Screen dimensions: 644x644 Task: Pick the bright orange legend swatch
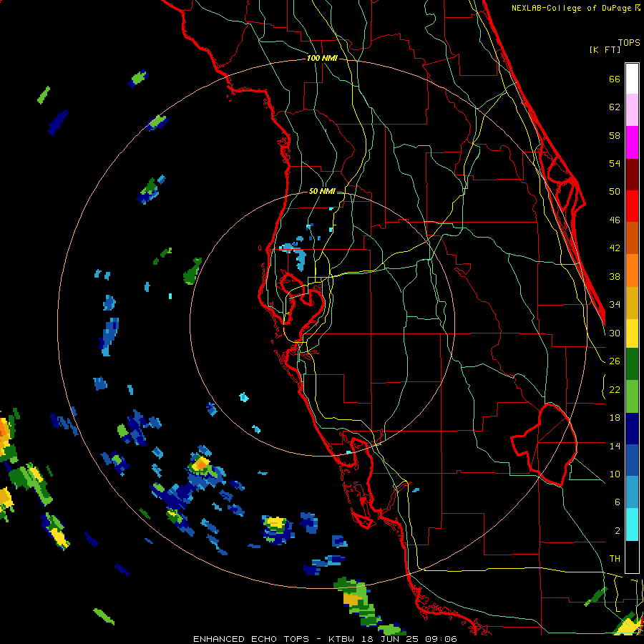point(632,270)
